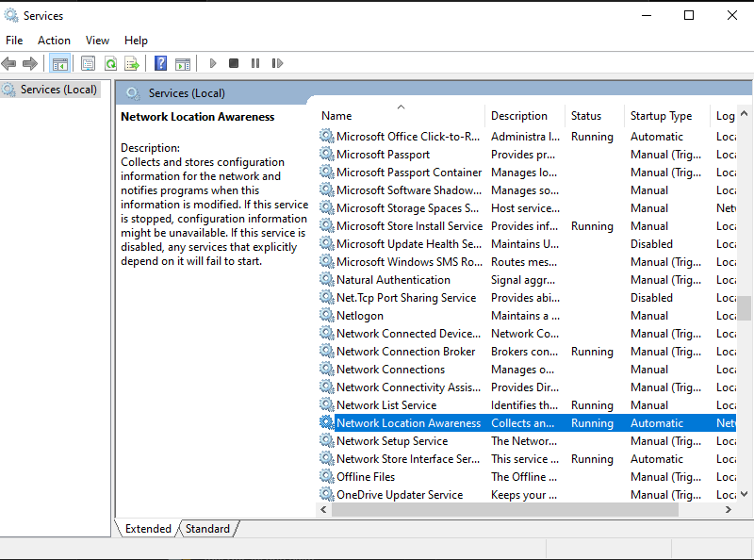
Task: Open the View menu
Action: [x=97, y=41]
